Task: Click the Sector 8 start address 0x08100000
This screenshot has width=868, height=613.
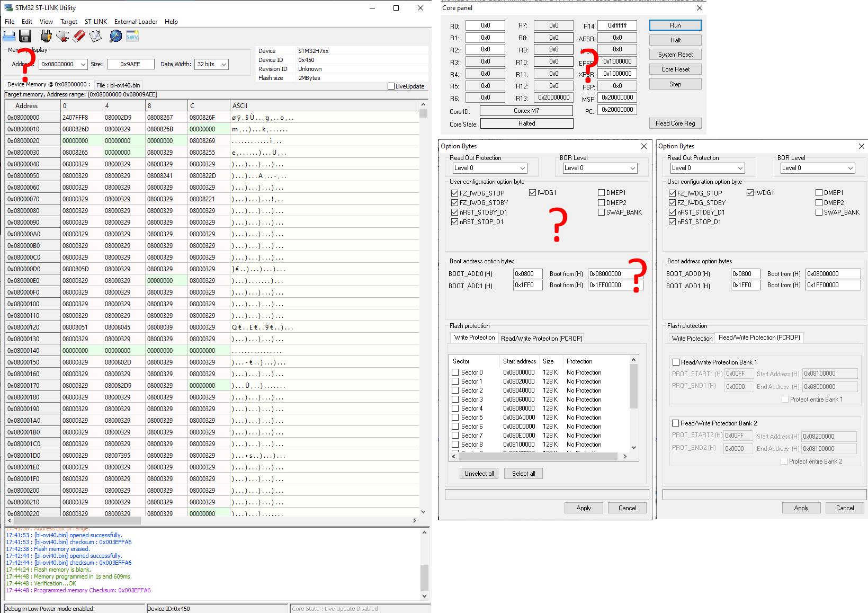Action: tap(519, 445)
